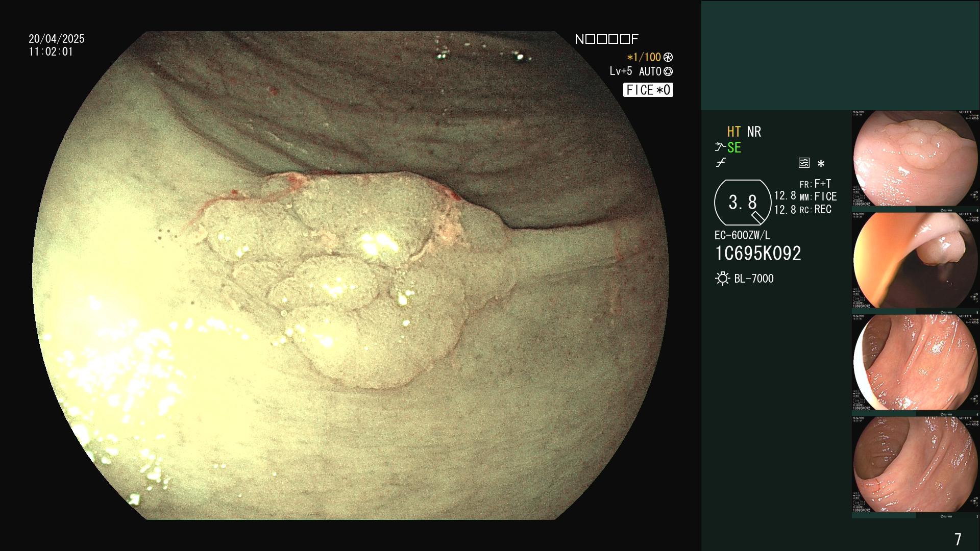The image size is (980, 551).
Task: Click the structure enhancement curve icon beside SE
Action: click(x=720, y=147)
